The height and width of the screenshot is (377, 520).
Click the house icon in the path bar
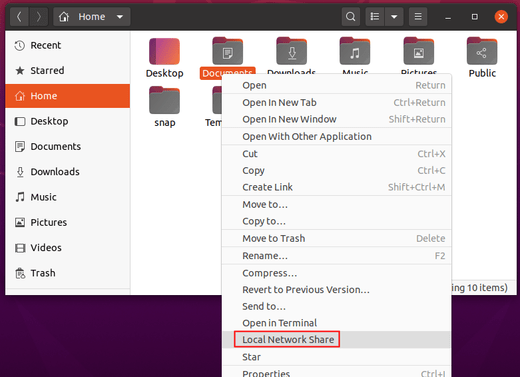[64, 17]
